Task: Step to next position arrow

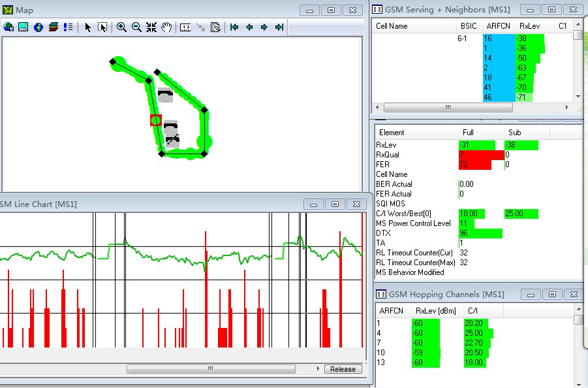Action: [264, 27]
